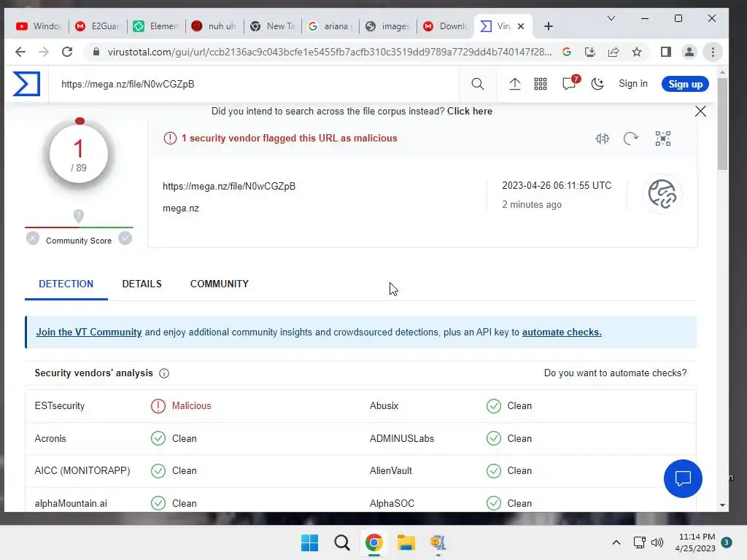
Task: Vote negative on Community Score
Action: pyautogui.click(x=33, y=238)
